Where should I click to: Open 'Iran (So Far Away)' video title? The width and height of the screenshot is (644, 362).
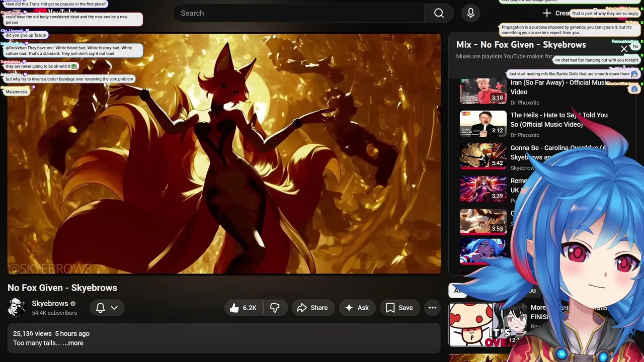click(x=560, y=87)
